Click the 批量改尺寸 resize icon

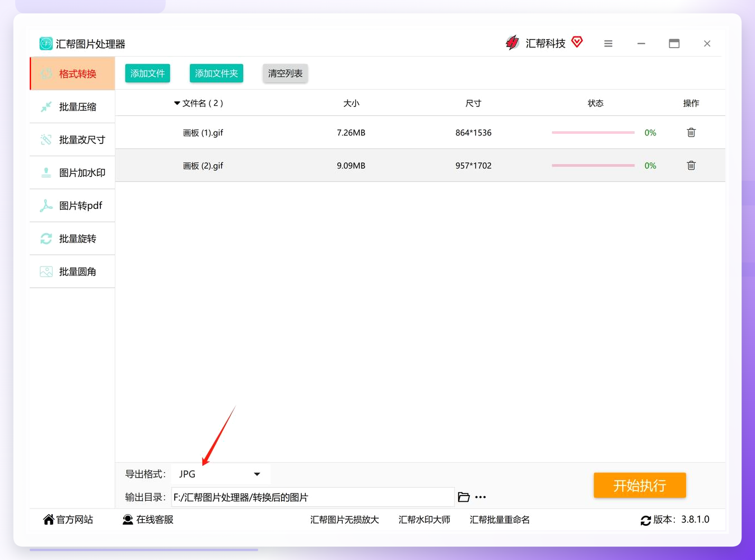[46, 140]
